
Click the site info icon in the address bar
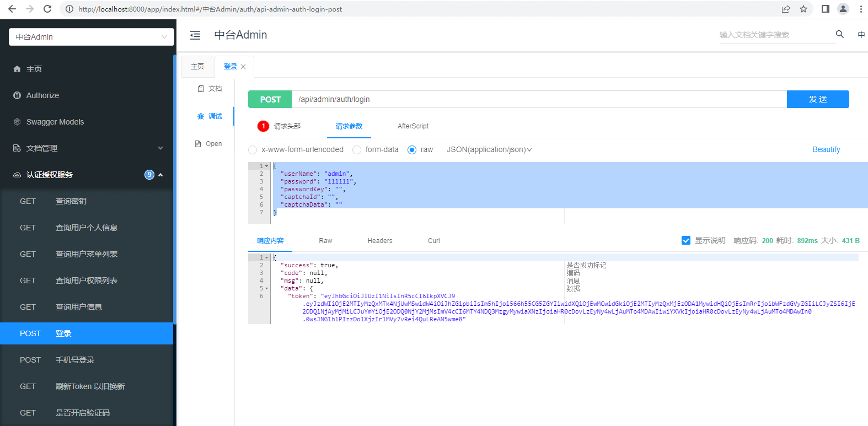tap(69, 9)
